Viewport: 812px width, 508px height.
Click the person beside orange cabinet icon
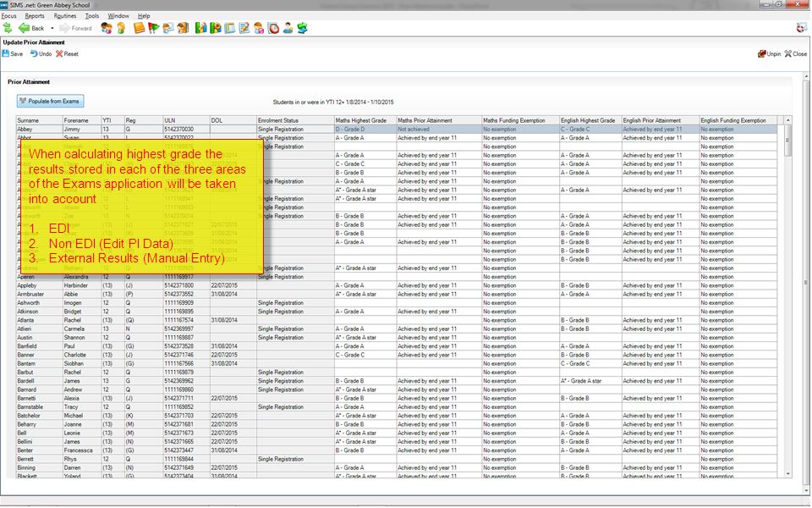point(183,28)
